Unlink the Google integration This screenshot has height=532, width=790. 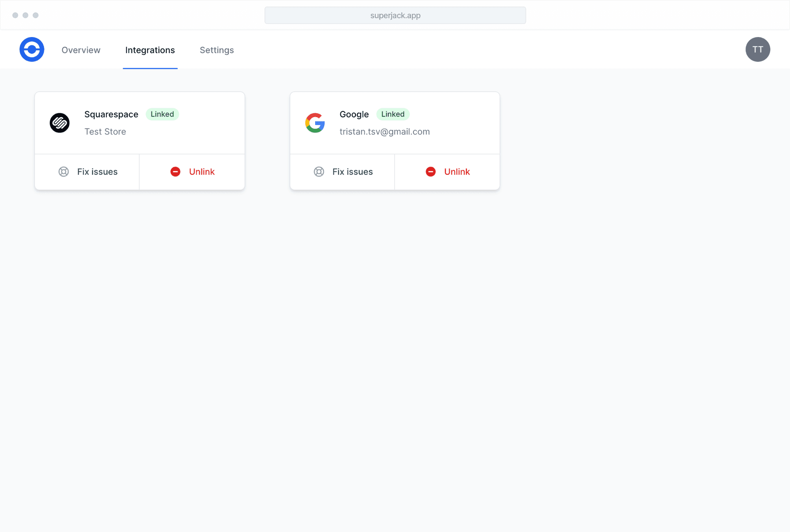pyautogui.click(x=457, y=172)
